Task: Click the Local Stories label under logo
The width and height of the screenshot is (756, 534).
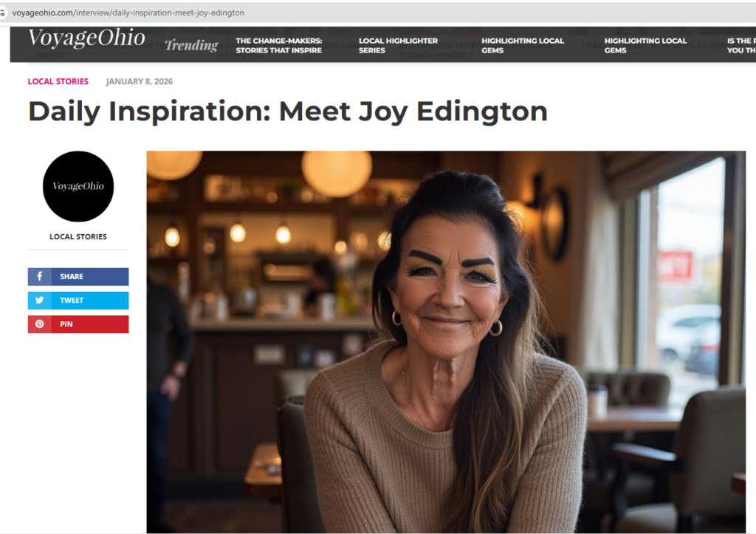Action: point(78,236)
